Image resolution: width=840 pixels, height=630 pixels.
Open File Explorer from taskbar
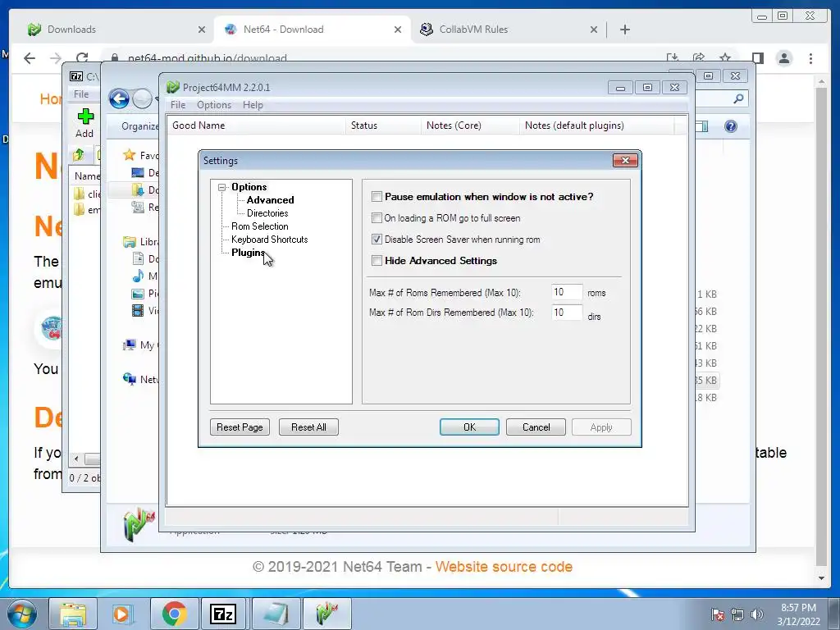(x=73, y=614)
